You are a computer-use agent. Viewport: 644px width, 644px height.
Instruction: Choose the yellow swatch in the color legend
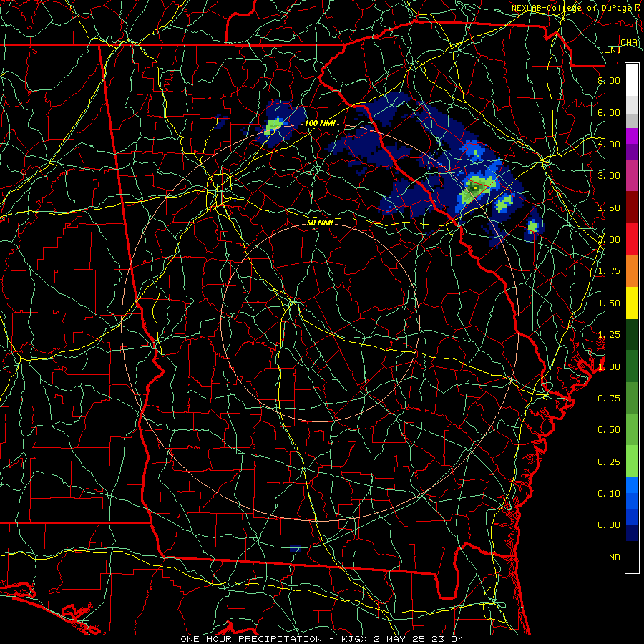tap(632, 303)
